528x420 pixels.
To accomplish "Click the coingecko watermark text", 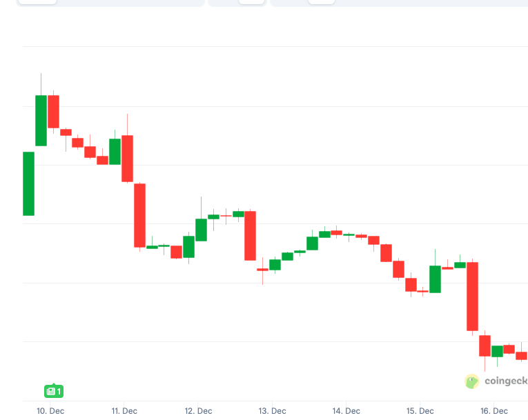I will [506, 381].
